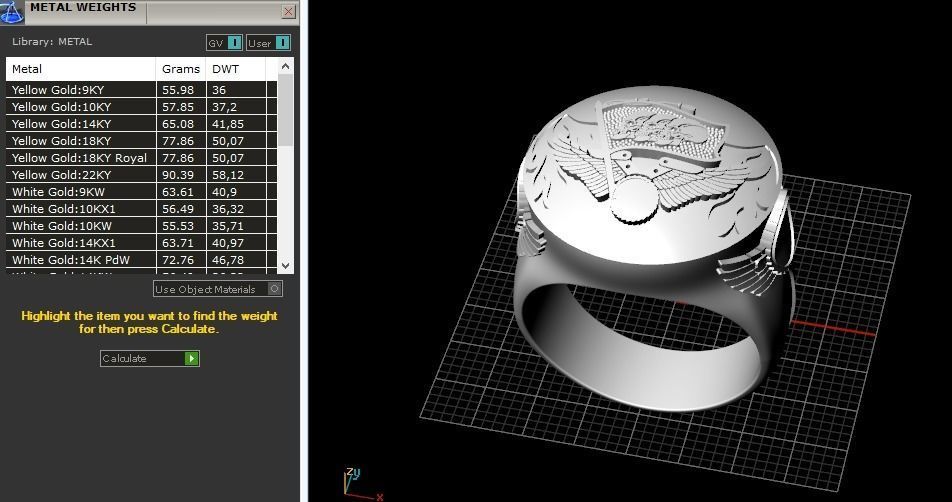Select the White Gold:10KW row
This screenshot has height=502, width=952.
tap(141, 226)
